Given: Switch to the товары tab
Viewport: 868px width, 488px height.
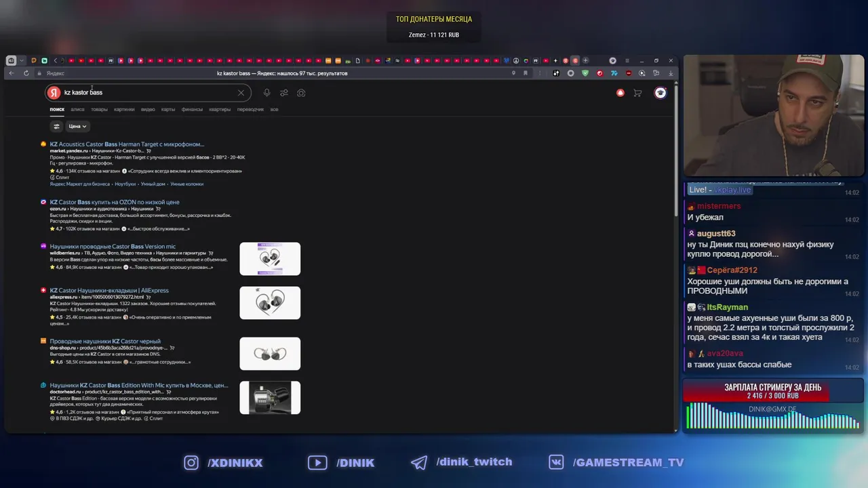Looking at the screenshot, I should [99, 109].
